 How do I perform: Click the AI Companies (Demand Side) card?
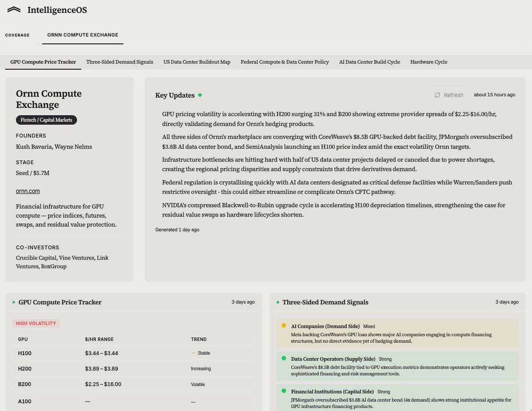pyautogui.click(x=397, y=334)
